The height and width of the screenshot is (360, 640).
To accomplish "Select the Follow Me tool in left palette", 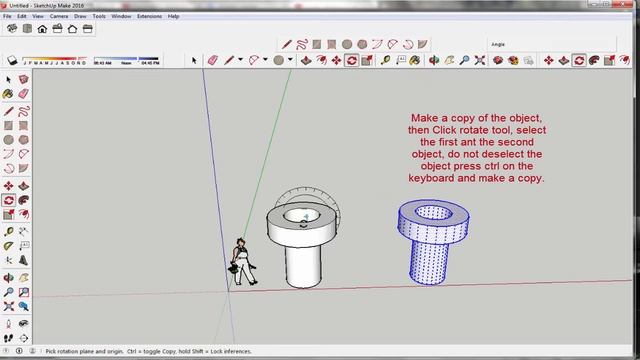I will click(x=23, y=200).
